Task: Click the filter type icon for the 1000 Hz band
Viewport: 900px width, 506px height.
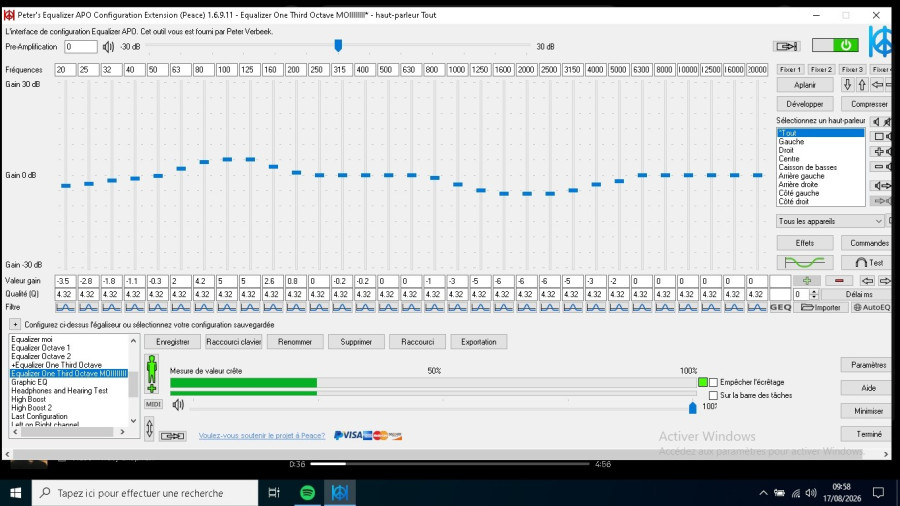Action: pyautogui.click(x=457, y=308)
